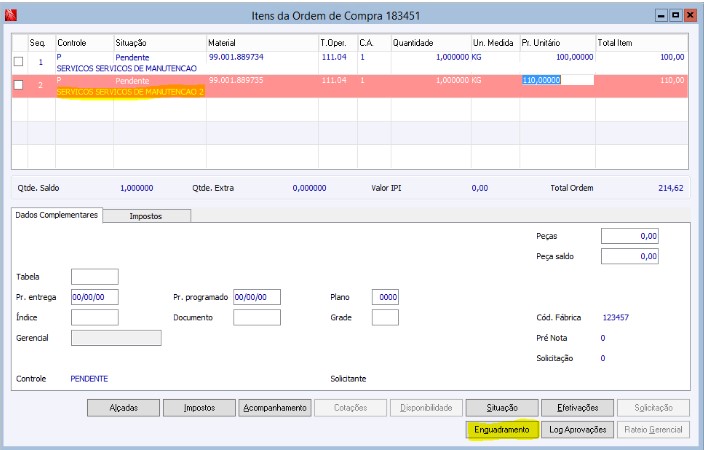Sort by the Material column header

[262, 43]
